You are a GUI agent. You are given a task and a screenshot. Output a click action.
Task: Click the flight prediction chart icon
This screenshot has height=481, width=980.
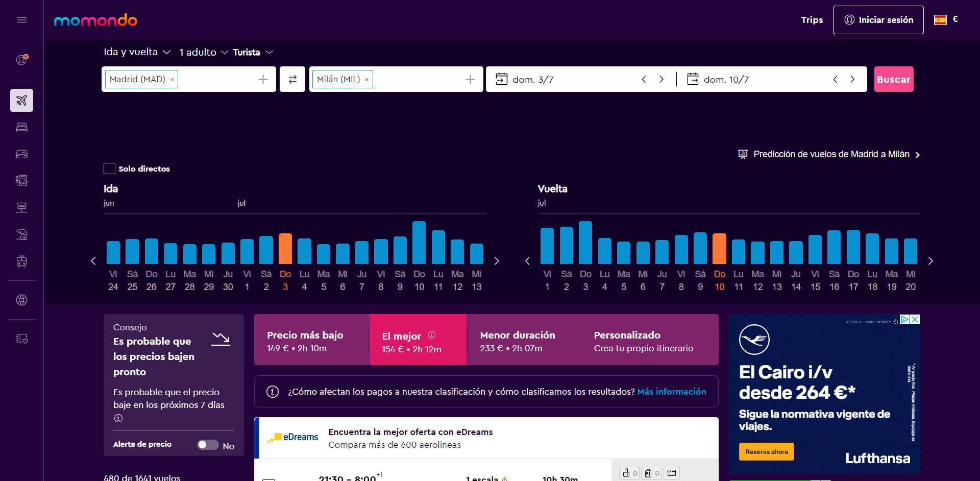pos(743,154)
